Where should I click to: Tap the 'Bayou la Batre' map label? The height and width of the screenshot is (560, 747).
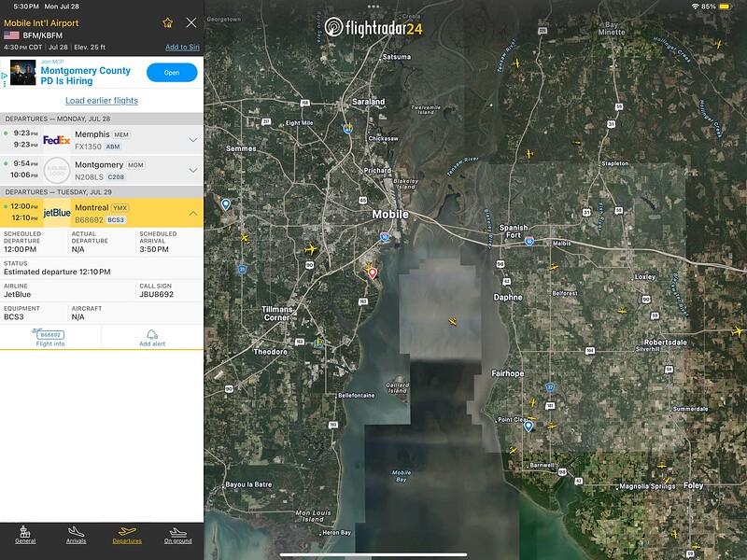click(248, 484)
